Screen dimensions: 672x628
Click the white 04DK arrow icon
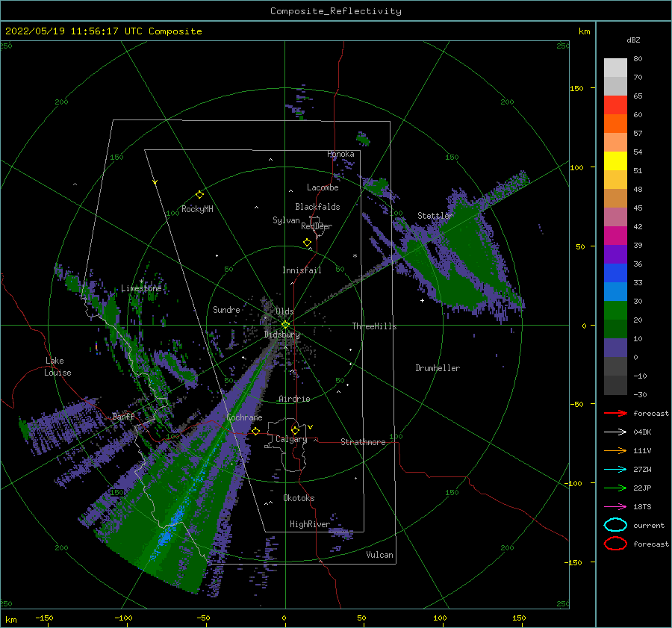pyautogui.click(x=615, y=432)
